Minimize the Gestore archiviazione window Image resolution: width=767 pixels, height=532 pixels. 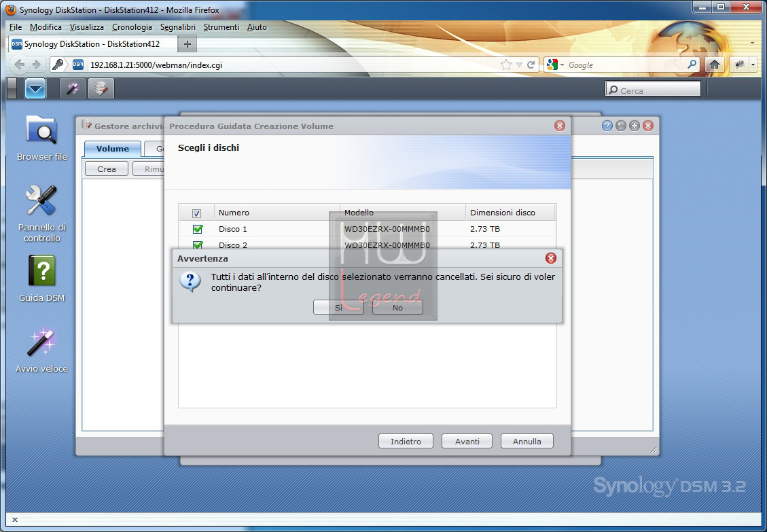click(621, 126)
